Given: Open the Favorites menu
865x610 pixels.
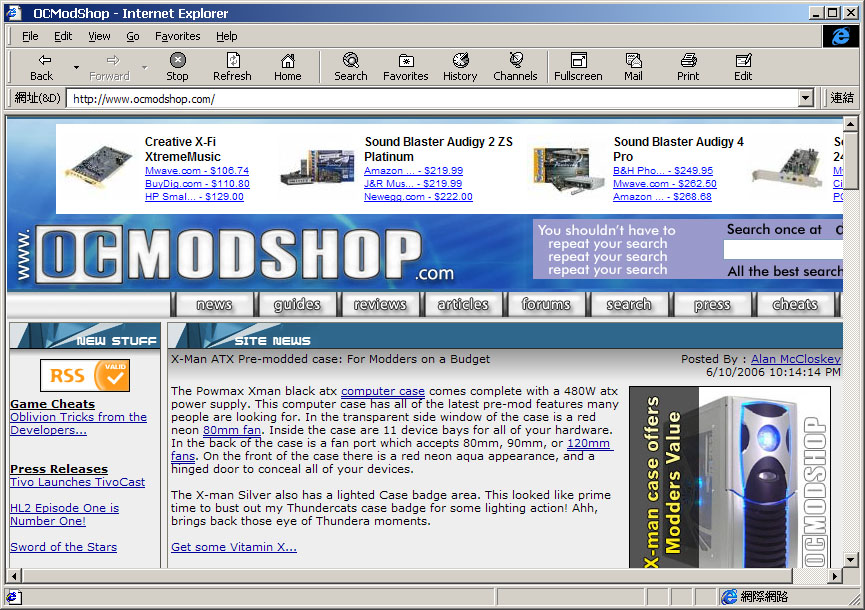Looking at the screenshot, I should pos(178,36).
